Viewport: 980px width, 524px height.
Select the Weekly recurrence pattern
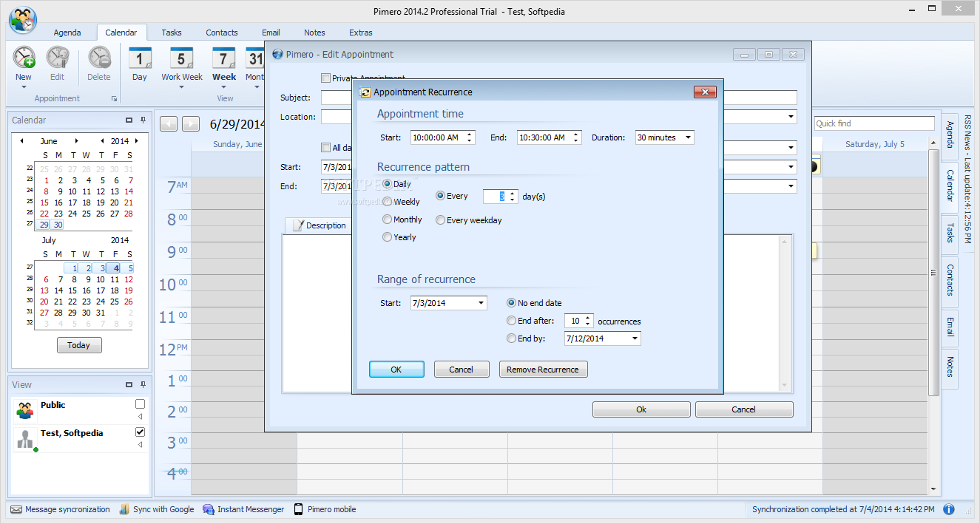(x=387, y=202)
